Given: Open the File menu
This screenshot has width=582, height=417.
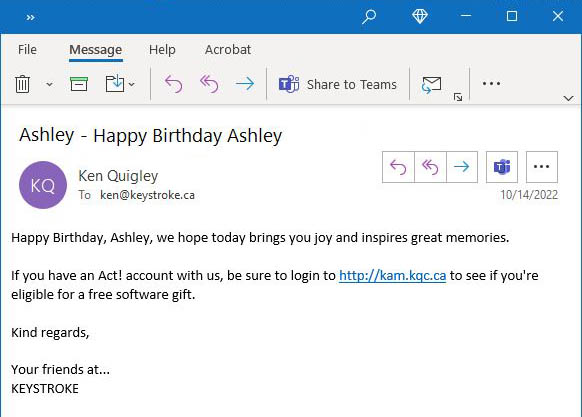Looking at the screenshot, I should (x=27, y=49).
